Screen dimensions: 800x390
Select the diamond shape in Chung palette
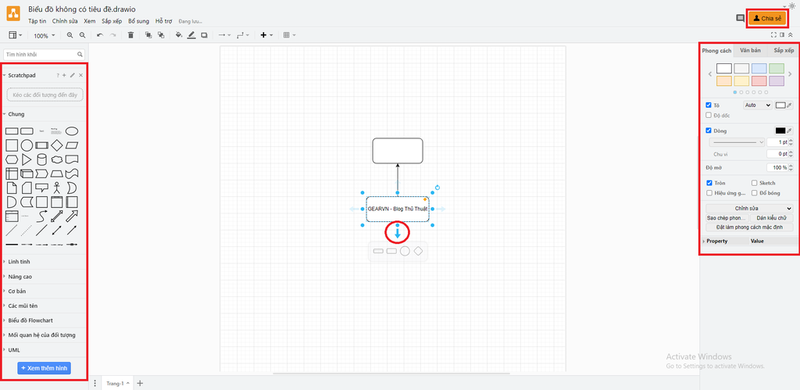(x=57, y=145)
